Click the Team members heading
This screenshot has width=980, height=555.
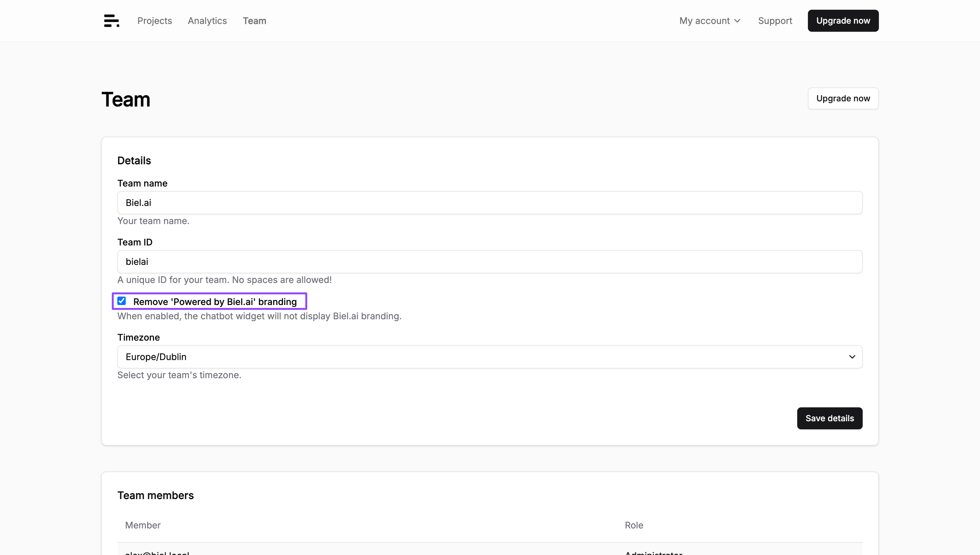(x=156, y=495)
